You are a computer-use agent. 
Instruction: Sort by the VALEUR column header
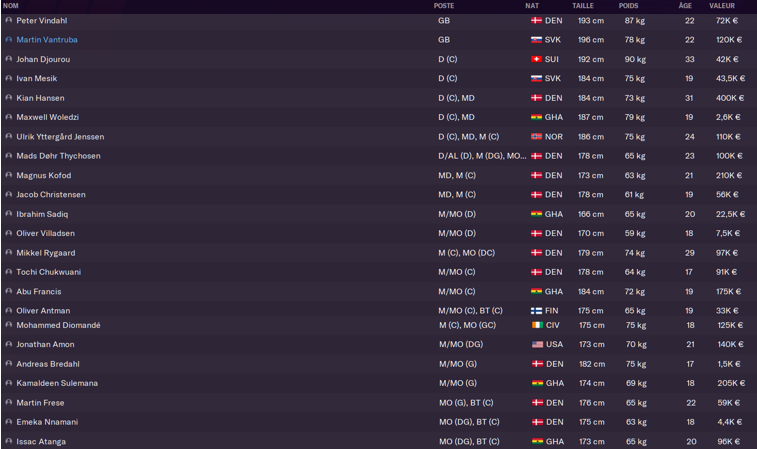point(722,6)
